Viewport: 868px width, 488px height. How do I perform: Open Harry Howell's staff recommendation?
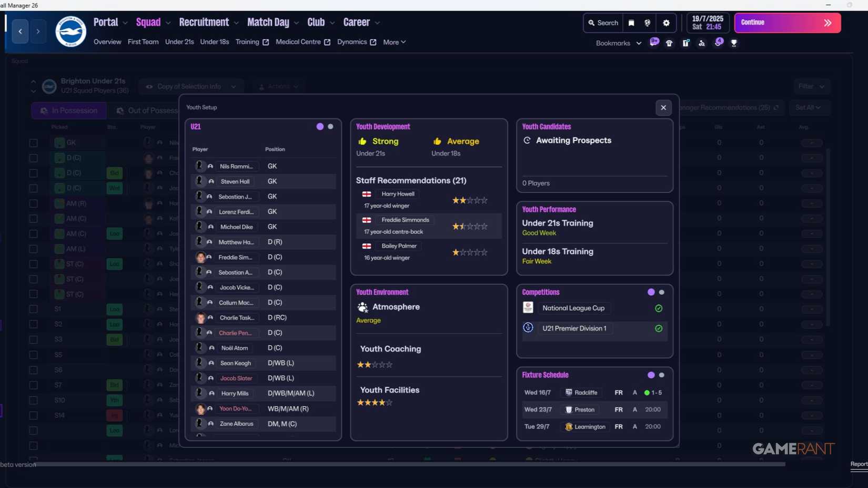(x=398, y=194)
